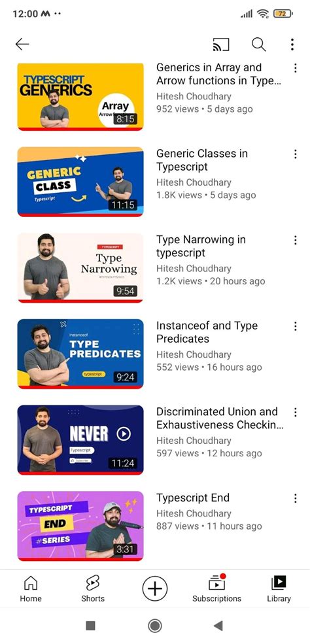Open options for Instanceof and Type Predicates
The image size is (310, 644).
(295, 326)
